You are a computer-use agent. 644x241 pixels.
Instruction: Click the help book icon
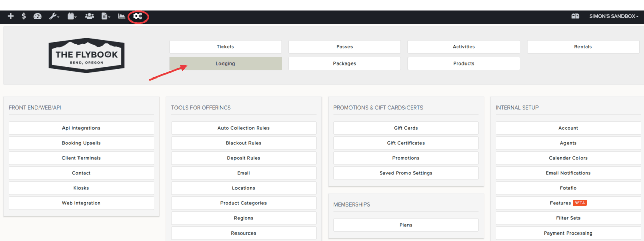tap(575, 16)
